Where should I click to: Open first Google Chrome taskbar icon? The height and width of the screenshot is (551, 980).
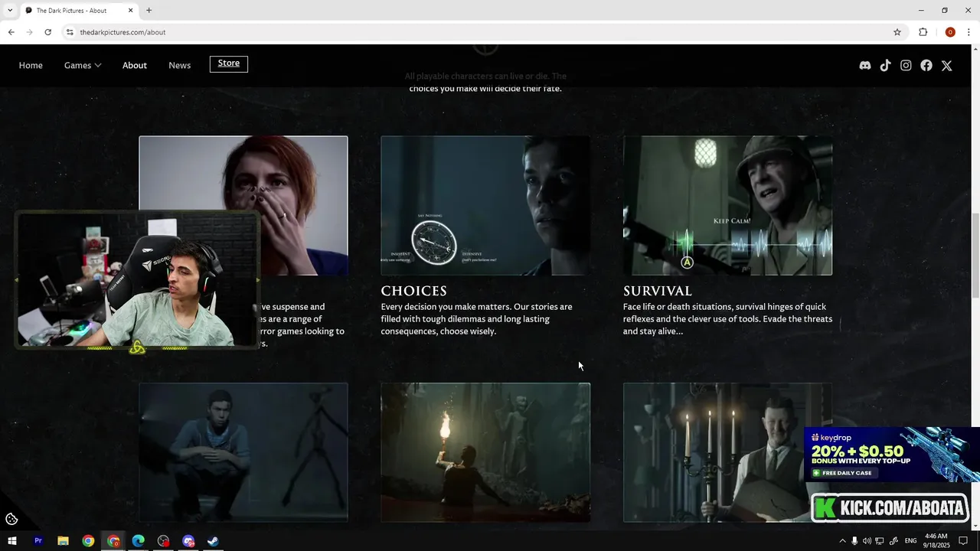pyautogui.click(x=88, y=541)
